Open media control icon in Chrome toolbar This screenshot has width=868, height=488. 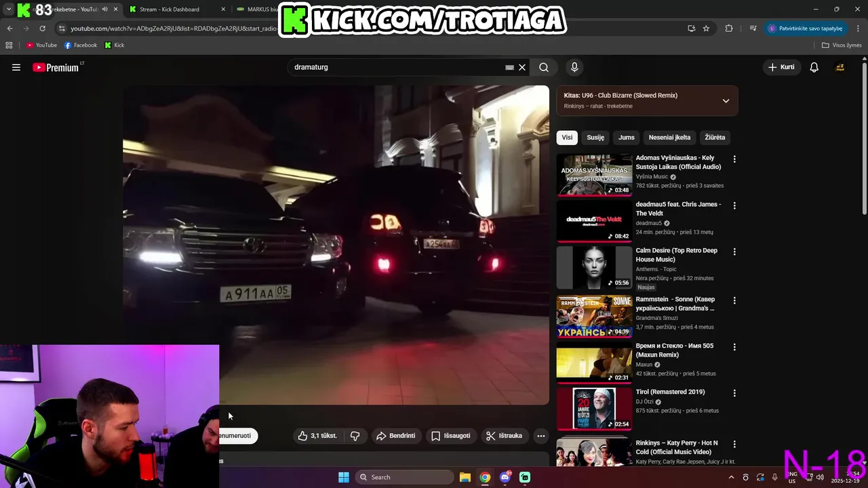click(x=753, y=28)
